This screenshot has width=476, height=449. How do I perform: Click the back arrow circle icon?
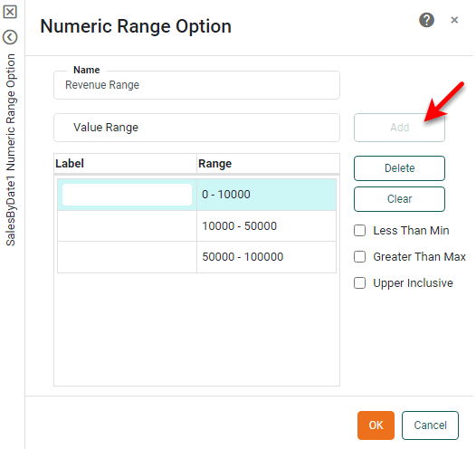10,37
